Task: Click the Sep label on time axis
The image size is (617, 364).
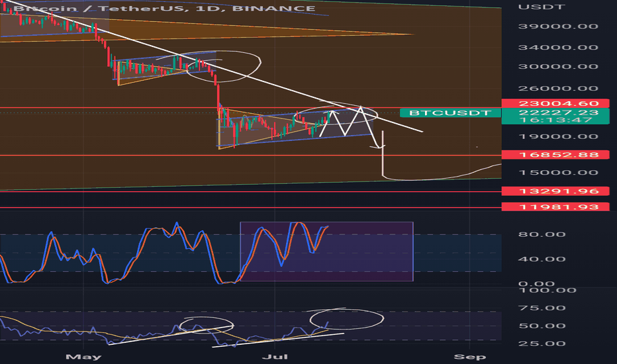Action: pyautogui.click(x=469, y=357)
